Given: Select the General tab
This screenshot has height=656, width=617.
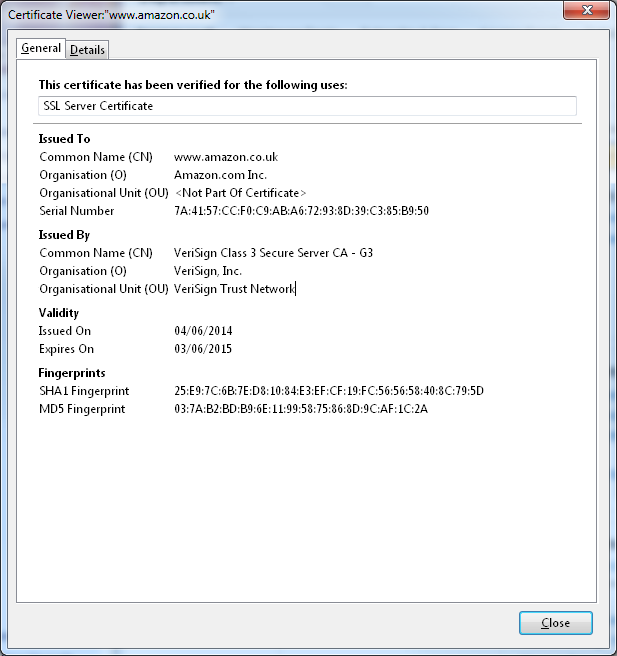Looking at the screenshot, I should pyautogui.click(x=41, y=48).
